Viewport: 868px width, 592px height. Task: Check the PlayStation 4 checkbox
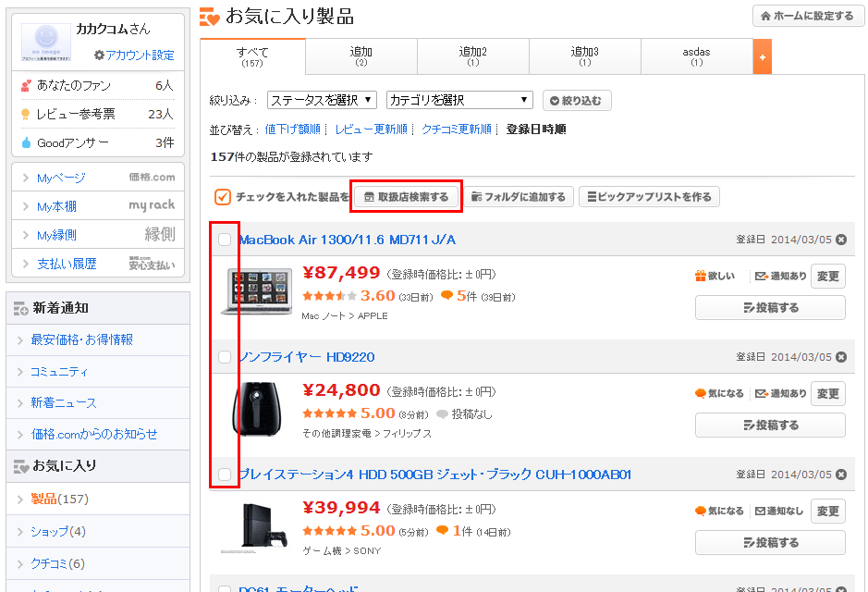[x=225, y=475]
